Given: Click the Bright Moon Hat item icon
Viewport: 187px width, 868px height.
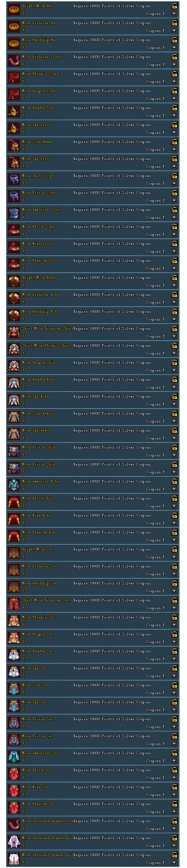Looking at the screenshot, I should [x=14, y=10].
